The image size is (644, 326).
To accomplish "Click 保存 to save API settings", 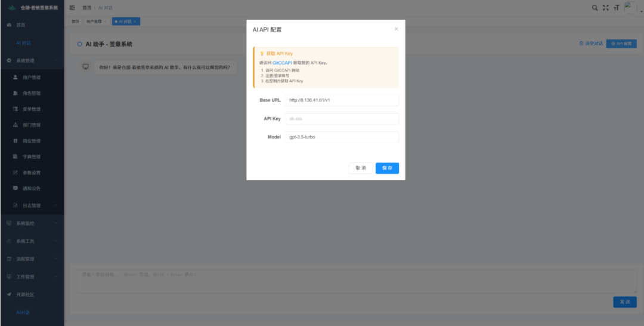I will [388, 168].
